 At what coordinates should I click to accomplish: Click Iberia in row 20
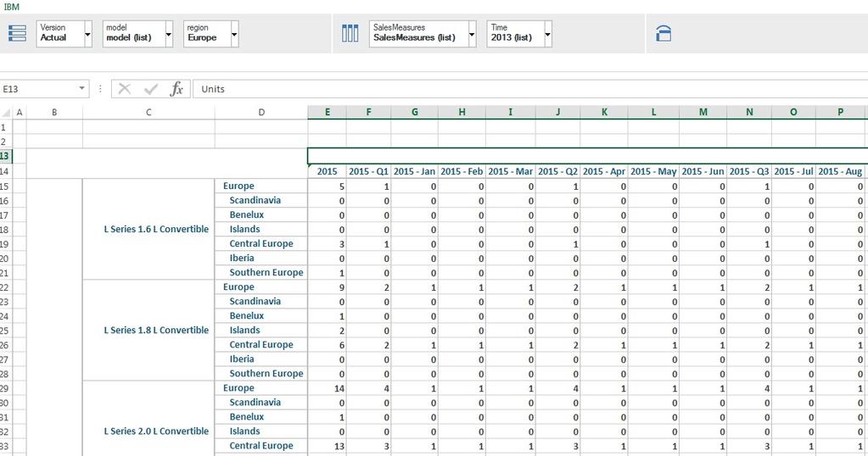242,259
